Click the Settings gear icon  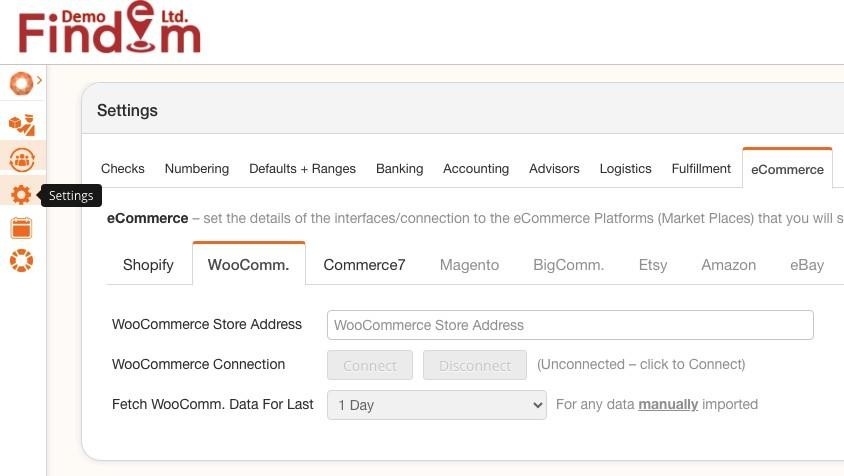(x=21, y=195)
